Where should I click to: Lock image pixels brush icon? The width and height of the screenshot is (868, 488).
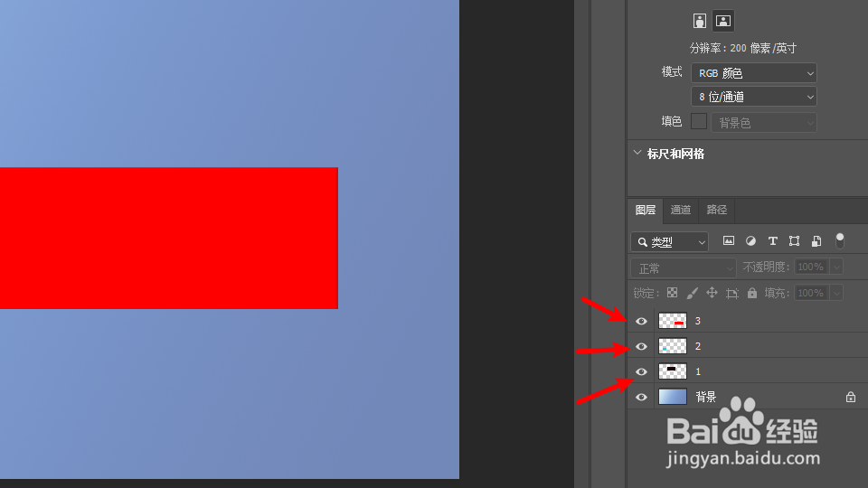(x=692, y=293)
